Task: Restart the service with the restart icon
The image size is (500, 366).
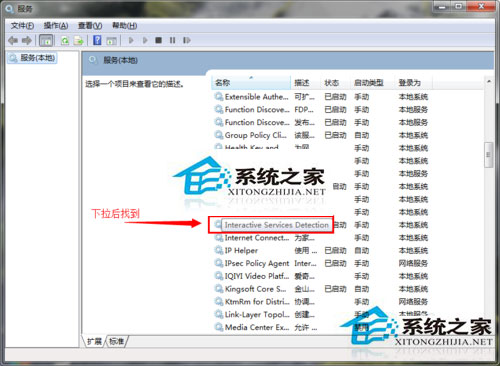Action: pyautogui.click(x=187, y=40)
